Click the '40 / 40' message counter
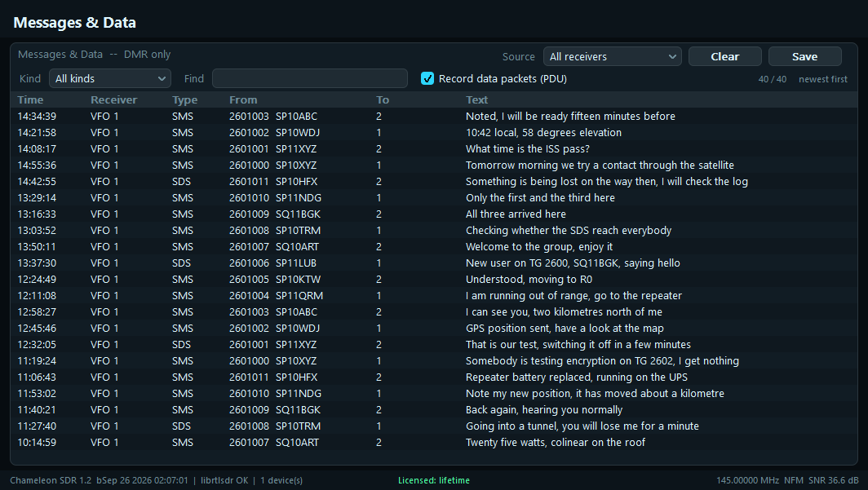868x490 pixels. tap(773, 79)
